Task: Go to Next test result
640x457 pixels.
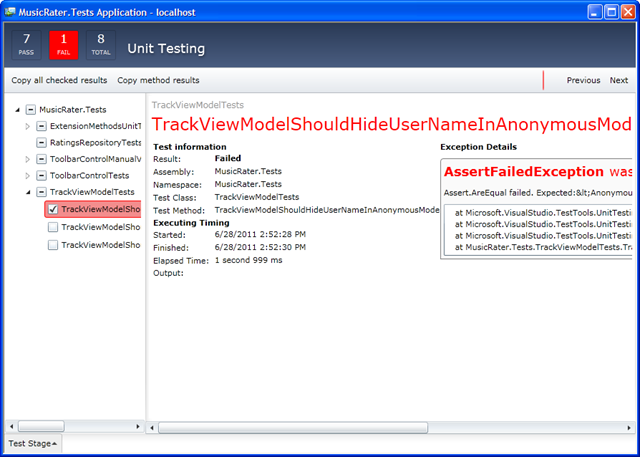Action: click(x=619, y=80)
